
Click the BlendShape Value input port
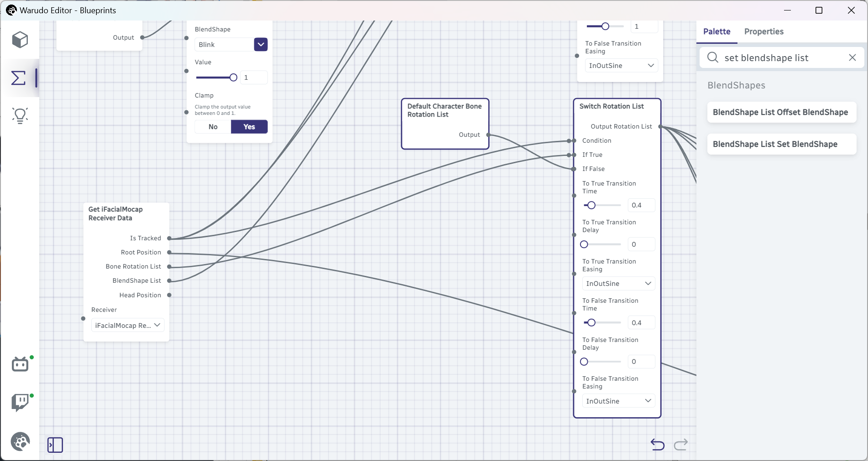pos(186,71)
